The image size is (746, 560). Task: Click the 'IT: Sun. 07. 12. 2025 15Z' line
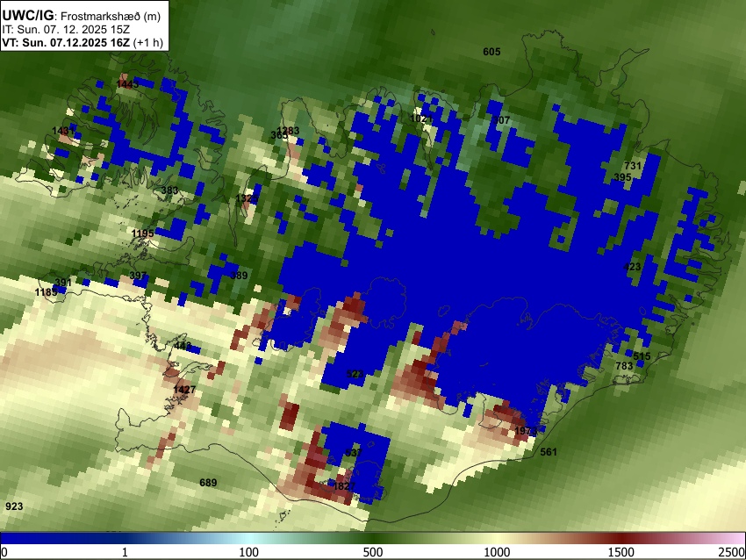66,30
